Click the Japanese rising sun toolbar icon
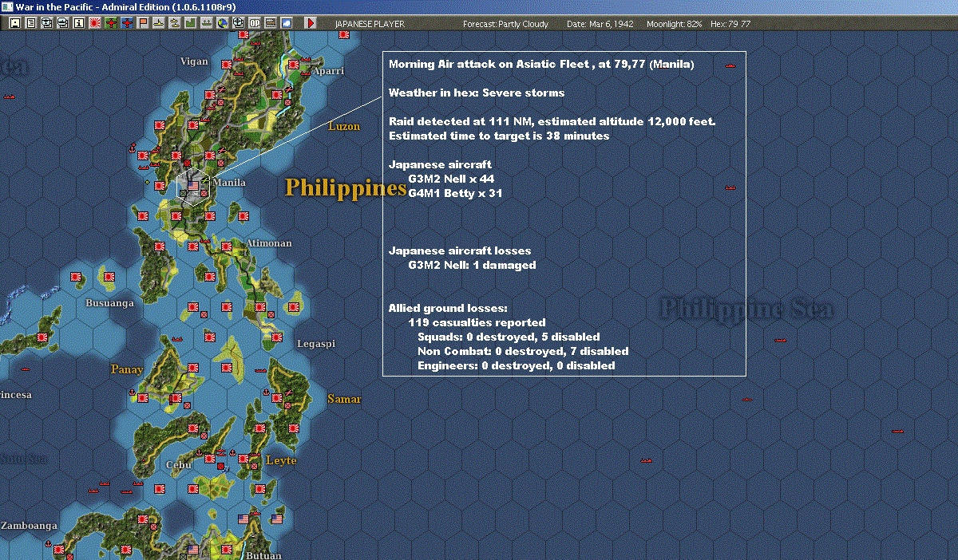The width and height of the screenshot is (958, 560). [94, 24]
